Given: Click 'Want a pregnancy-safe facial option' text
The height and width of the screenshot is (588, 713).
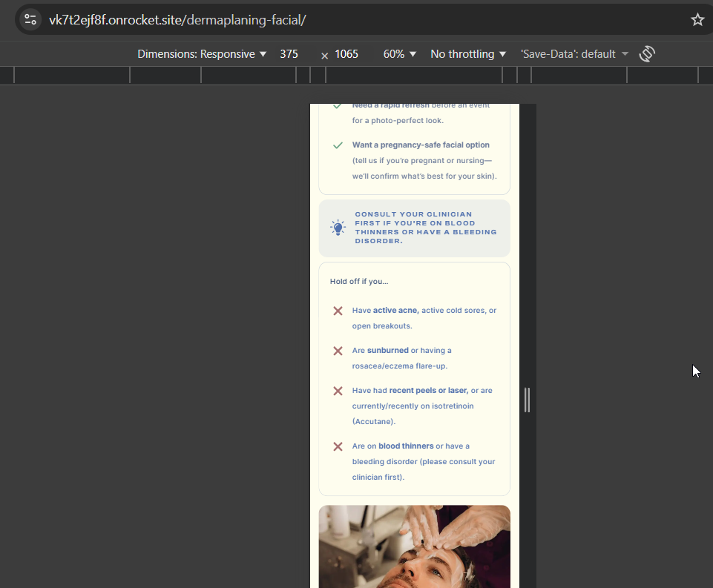Looking at the screenshot, I should click(x=421, y=145).
